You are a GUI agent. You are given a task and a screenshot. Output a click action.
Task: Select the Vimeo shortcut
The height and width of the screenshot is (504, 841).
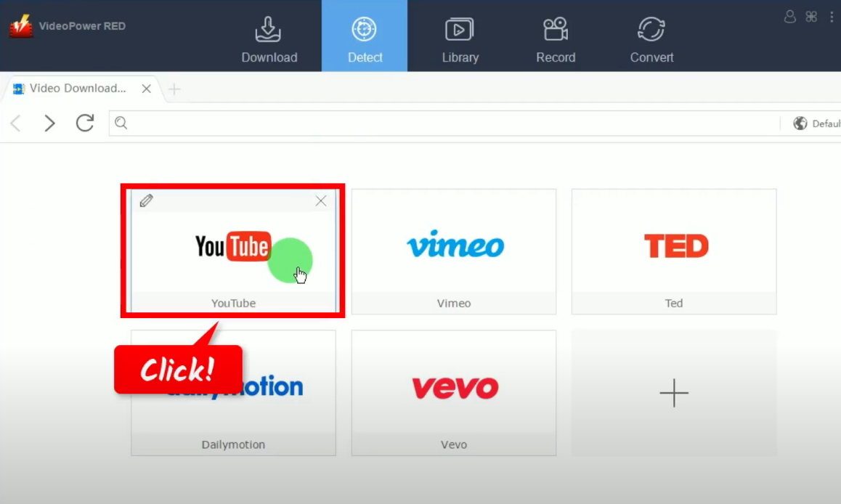454,251
